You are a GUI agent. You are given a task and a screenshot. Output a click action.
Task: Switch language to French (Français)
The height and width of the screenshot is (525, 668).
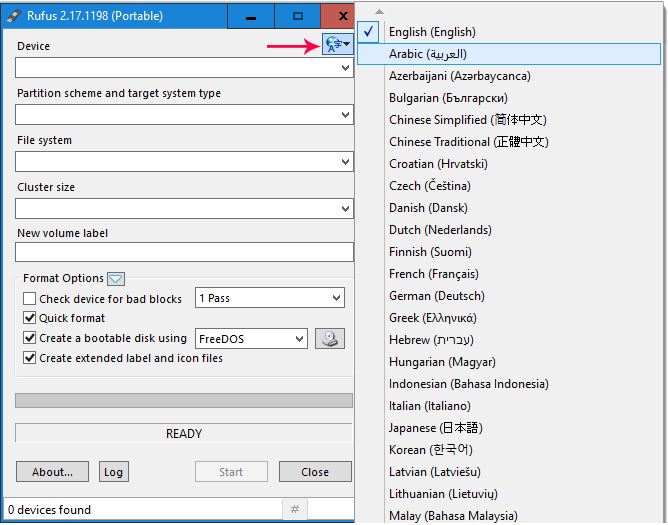(x=509, y=274)
